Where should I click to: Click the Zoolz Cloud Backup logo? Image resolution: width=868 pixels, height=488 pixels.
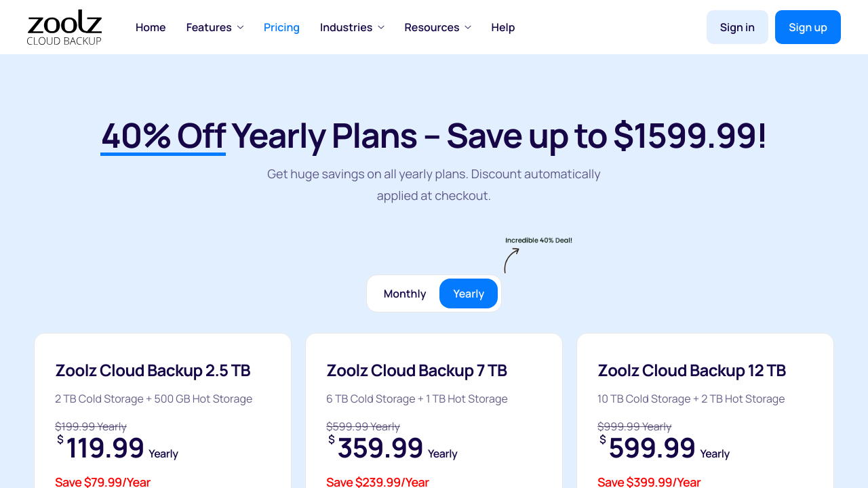point(64,27)
